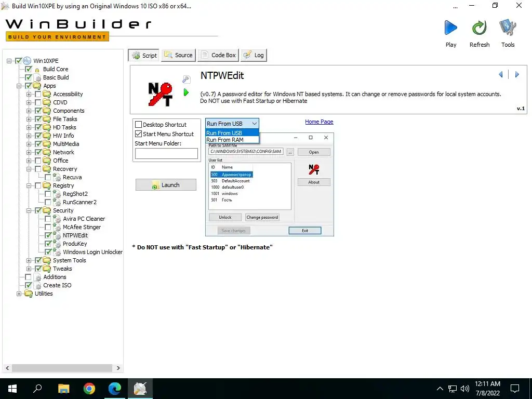
Task: Open the Code Box tab
Action: (218, 55)
